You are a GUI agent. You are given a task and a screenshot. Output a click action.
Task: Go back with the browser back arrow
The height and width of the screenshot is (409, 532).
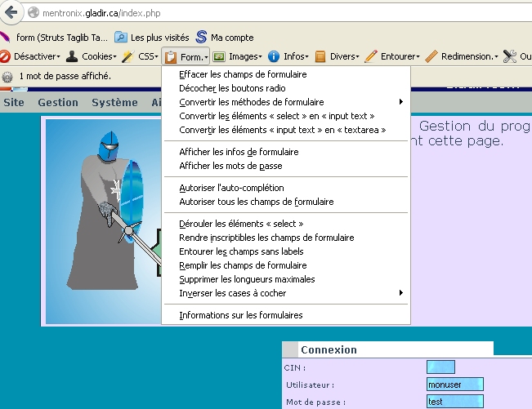tap(11, 12)
